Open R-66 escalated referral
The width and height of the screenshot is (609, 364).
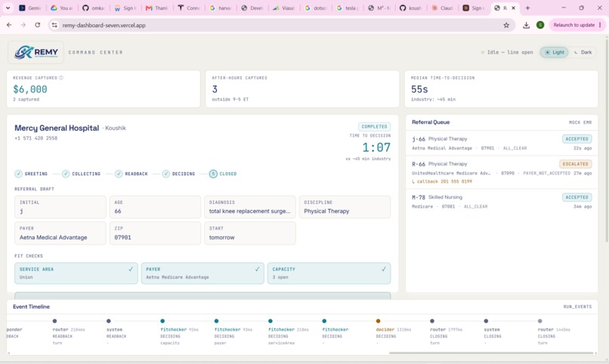502,172
